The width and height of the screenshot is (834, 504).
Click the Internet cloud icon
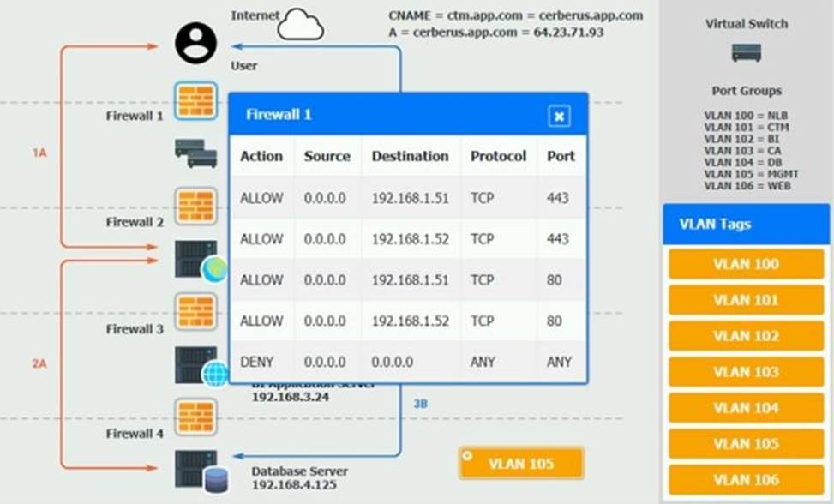click(301, 25)
